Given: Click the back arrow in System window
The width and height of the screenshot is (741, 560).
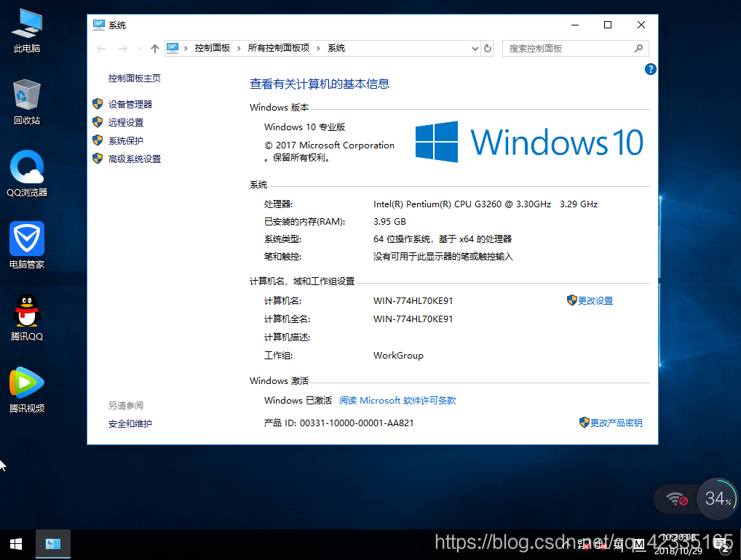Looking at the screenshot, I should click(x=101, y=48).
